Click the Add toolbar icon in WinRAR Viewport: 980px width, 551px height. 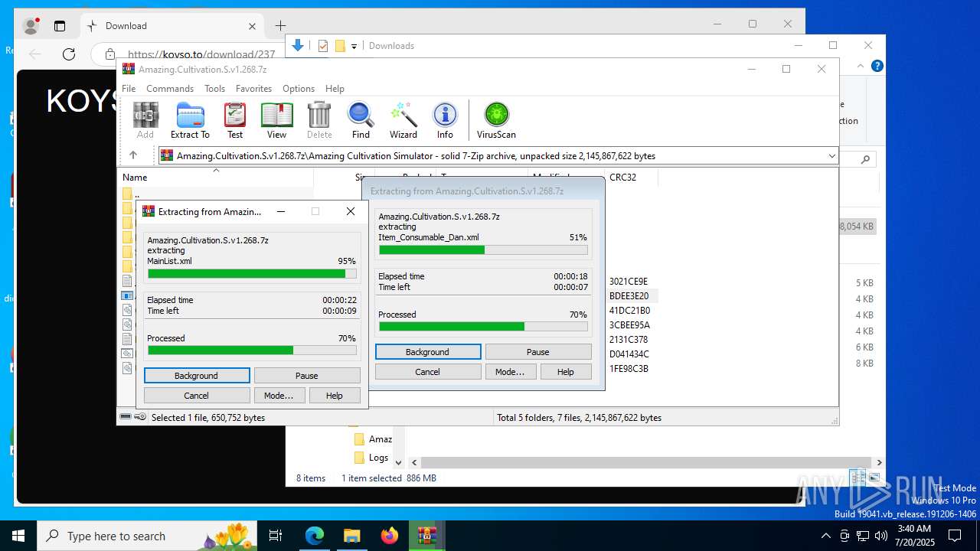pyautogui.click(x=145, y=120)
